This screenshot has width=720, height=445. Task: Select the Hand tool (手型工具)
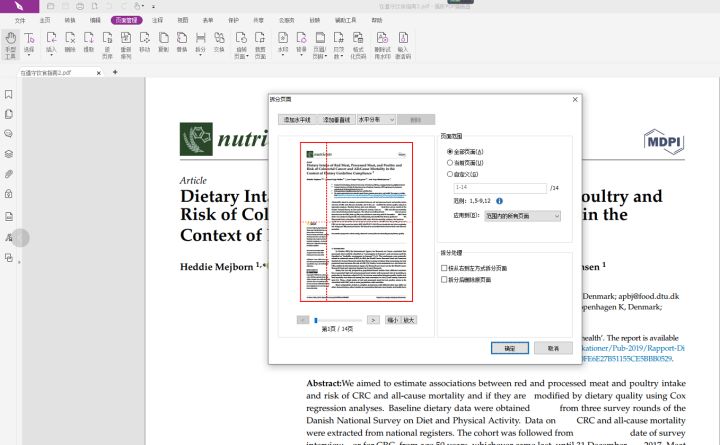click(10, 43)
